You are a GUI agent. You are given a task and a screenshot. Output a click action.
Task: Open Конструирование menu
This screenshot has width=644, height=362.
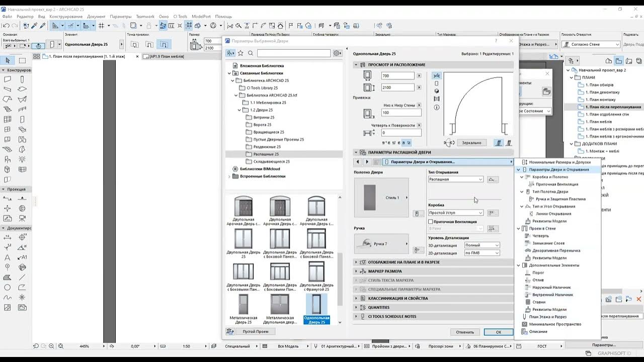tap(66, 17)
